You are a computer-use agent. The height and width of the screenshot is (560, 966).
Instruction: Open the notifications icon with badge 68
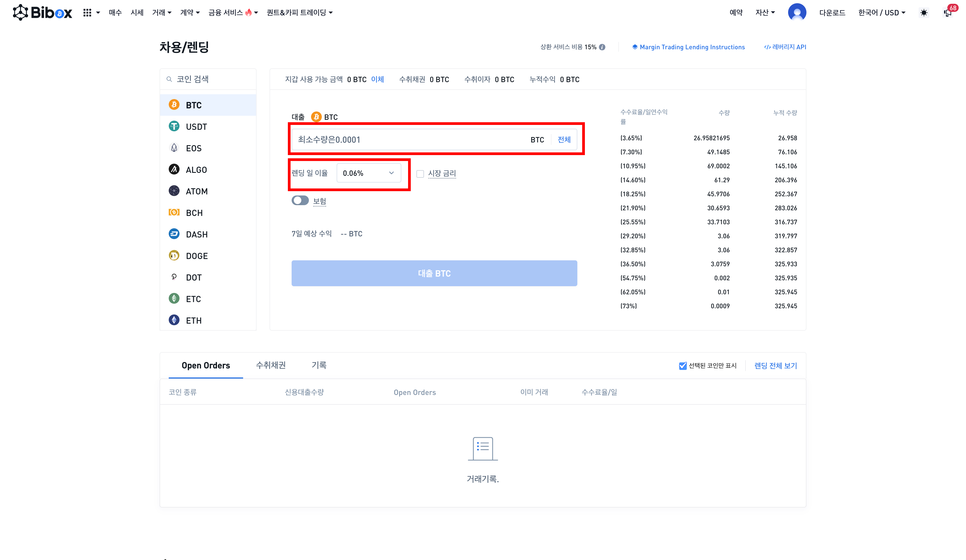point(948,13)
